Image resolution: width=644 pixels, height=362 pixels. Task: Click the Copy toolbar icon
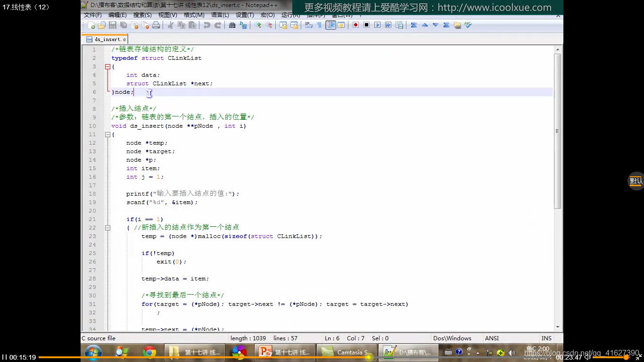coord(182,25)
